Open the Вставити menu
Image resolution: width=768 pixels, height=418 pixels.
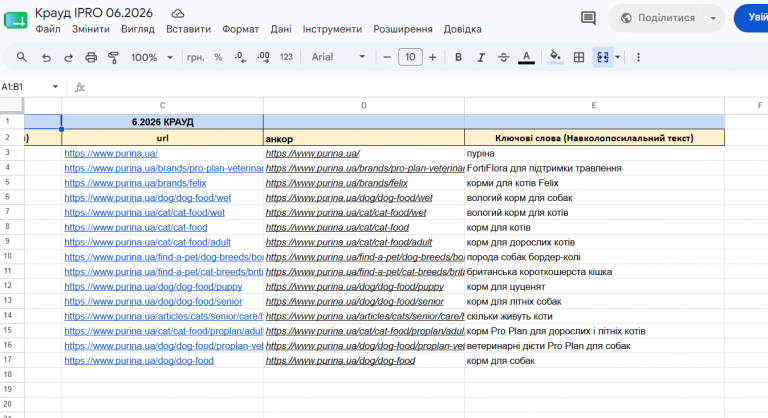pyautogui.click(x=189, y=29)
